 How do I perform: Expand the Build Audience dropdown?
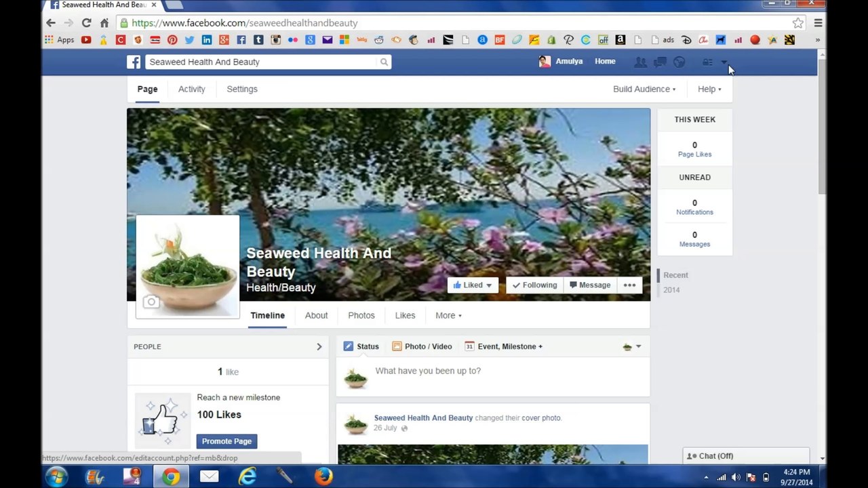pos(644,89)
